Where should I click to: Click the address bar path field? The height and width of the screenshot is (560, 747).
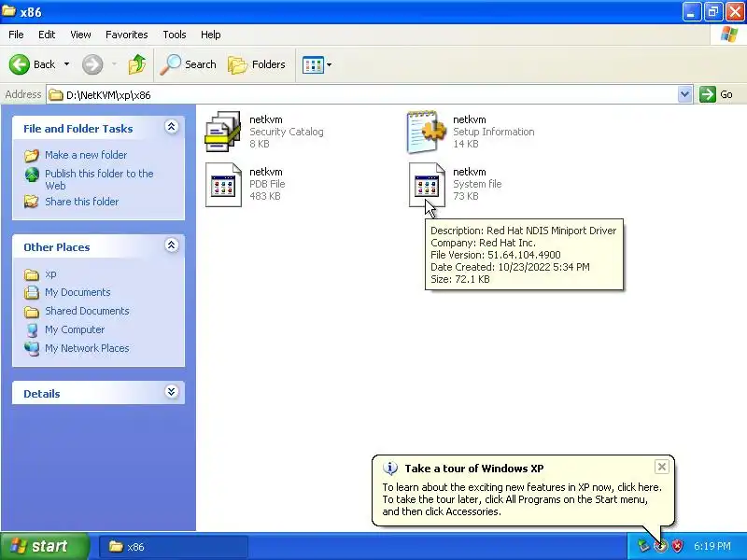tap(362, 95)
